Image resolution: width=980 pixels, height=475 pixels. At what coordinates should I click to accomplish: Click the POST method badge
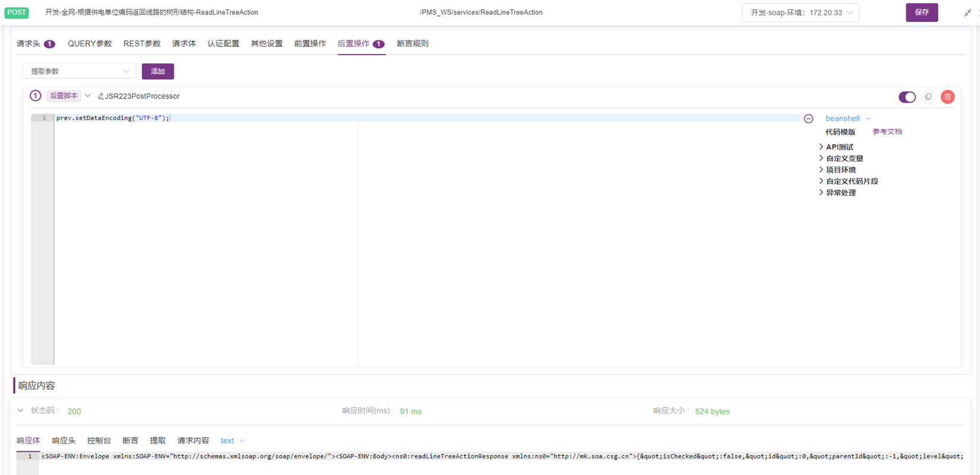(x=17, y=12)
